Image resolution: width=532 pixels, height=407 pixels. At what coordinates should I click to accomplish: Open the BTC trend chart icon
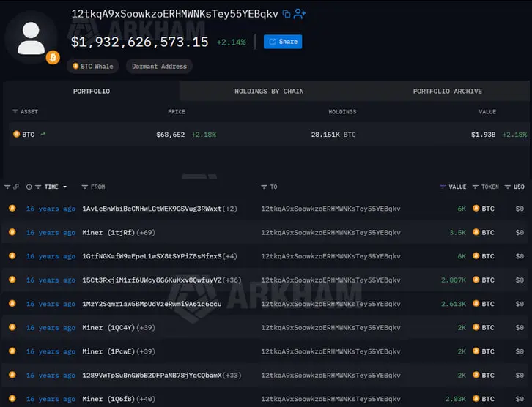pyautogui.click(x=43, y=134)
